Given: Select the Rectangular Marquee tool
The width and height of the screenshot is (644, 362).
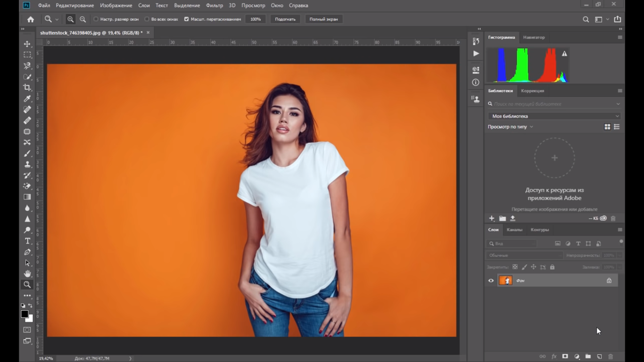Looking at the screenshot, I should coord(27,55).
